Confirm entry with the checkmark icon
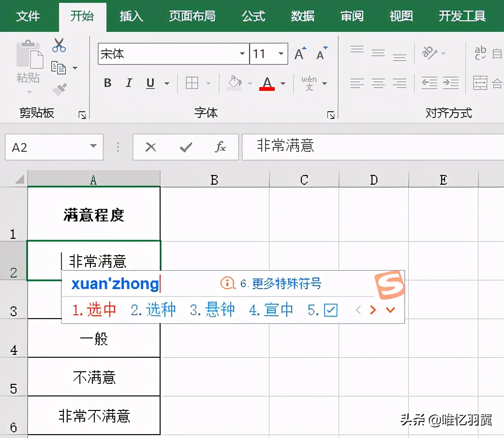The height and width of the screenshot is (438, 504). tap(186, 147)
